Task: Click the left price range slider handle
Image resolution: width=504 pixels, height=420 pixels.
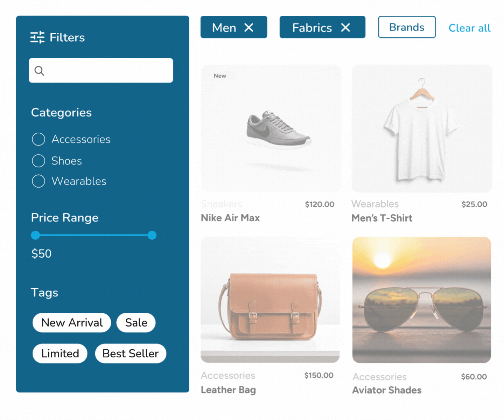Action: [x=35, y=235]
